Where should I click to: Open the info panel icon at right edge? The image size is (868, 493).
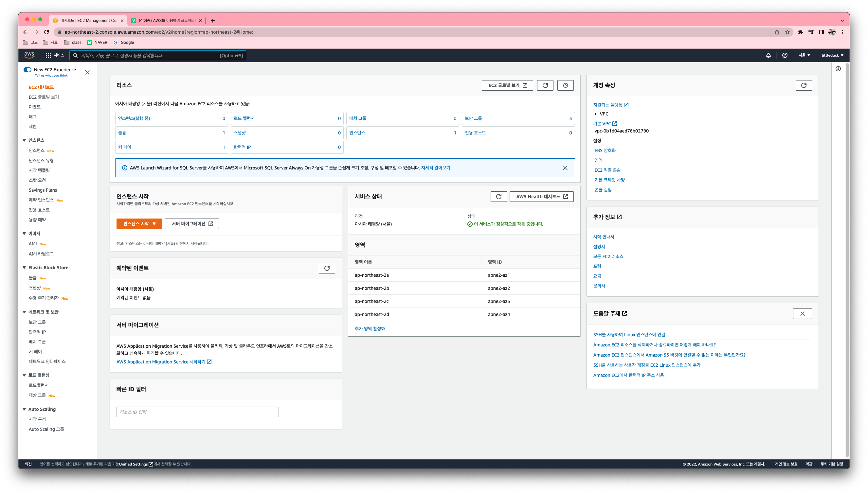(x=838, y=69)
